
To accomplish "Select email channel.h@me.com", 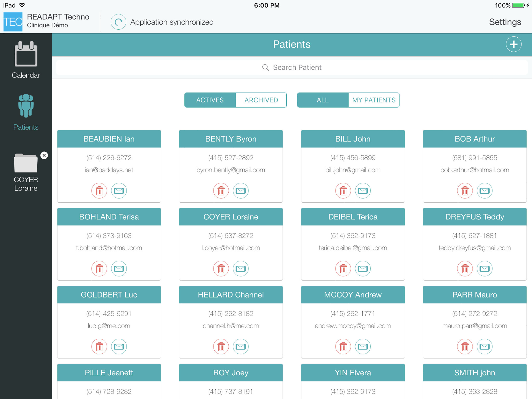I will [231, 326].
